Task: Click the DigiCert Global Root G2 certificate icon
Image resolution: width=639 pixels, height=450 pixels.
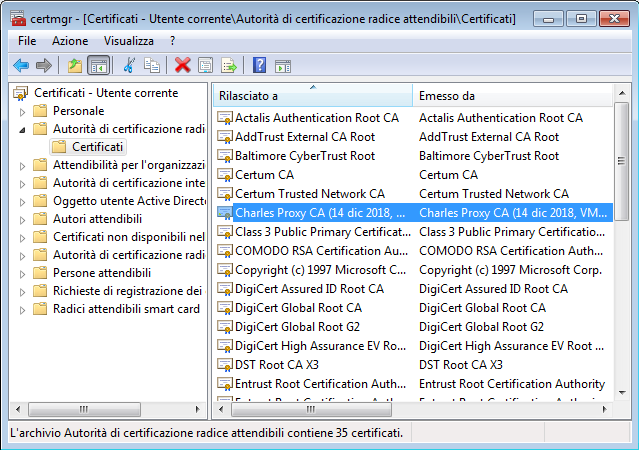Action: pyautogui.click(x=225, y=327)
